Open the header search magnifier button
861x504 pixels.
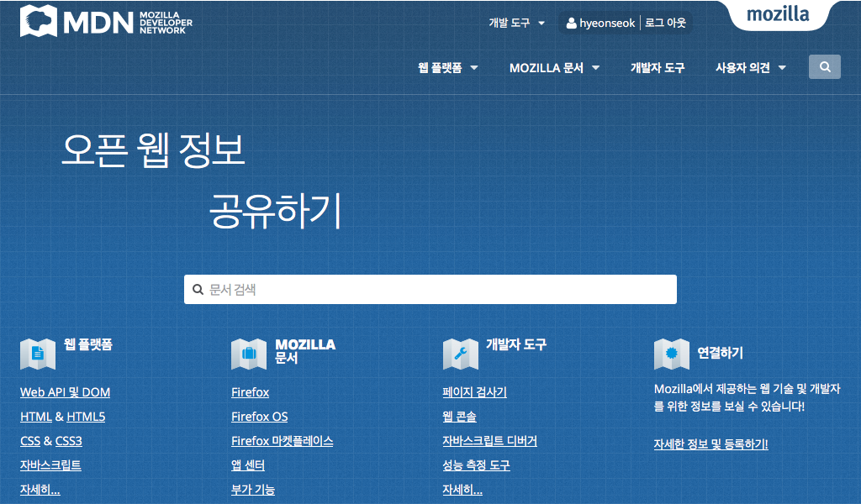click(824, 67)
